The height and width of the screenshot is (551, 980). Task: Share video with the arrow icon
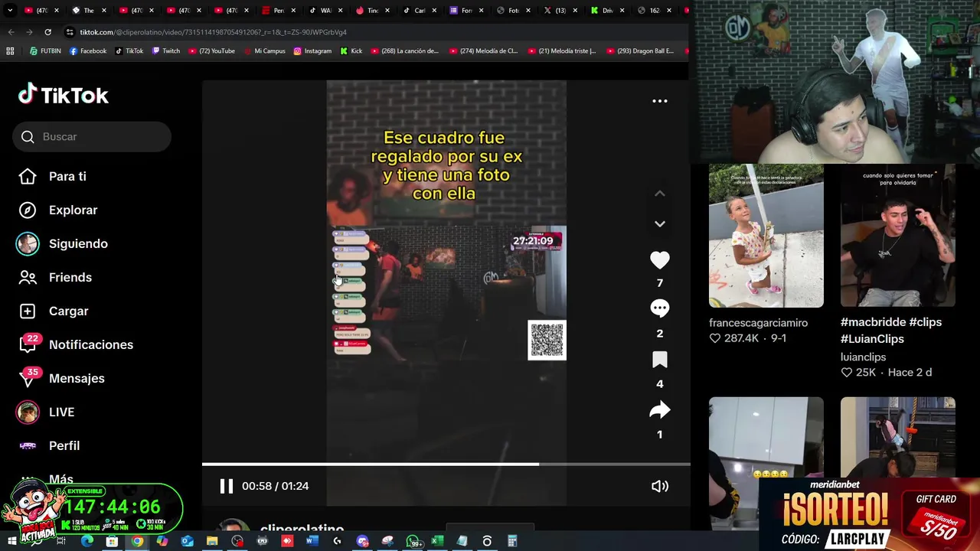pos(659,410)
